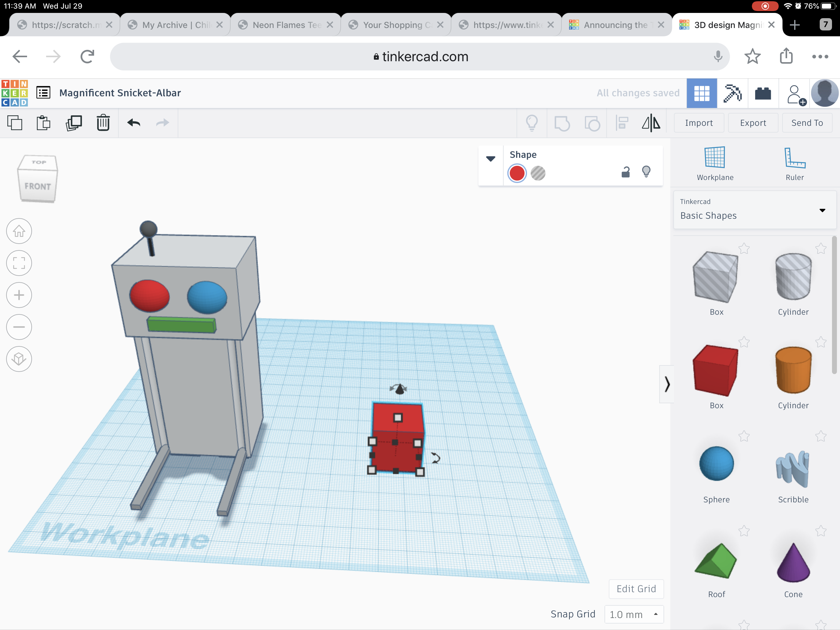Redo the action
Viewport: 840px width, 630px height.
click(163, 123)
